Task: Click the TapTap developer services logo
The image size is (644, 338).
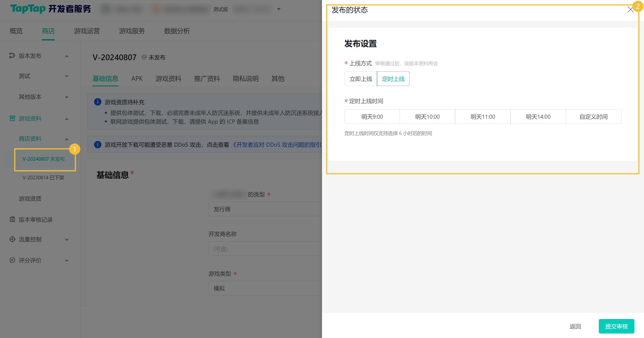Action: click(51, 9)
